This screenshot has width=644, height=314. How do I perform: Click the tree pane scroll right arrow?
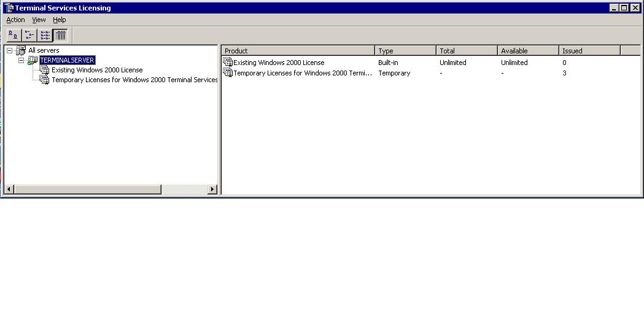coord(212,190)
